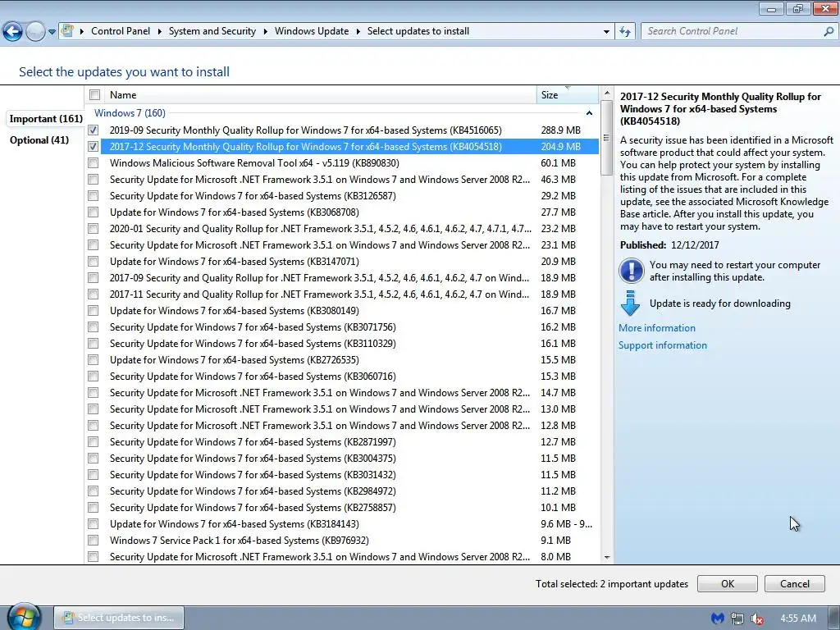The width and height of the screenshot is (840, 630).
Task: Click the Control Panel address bar icon
Action: 67,30
